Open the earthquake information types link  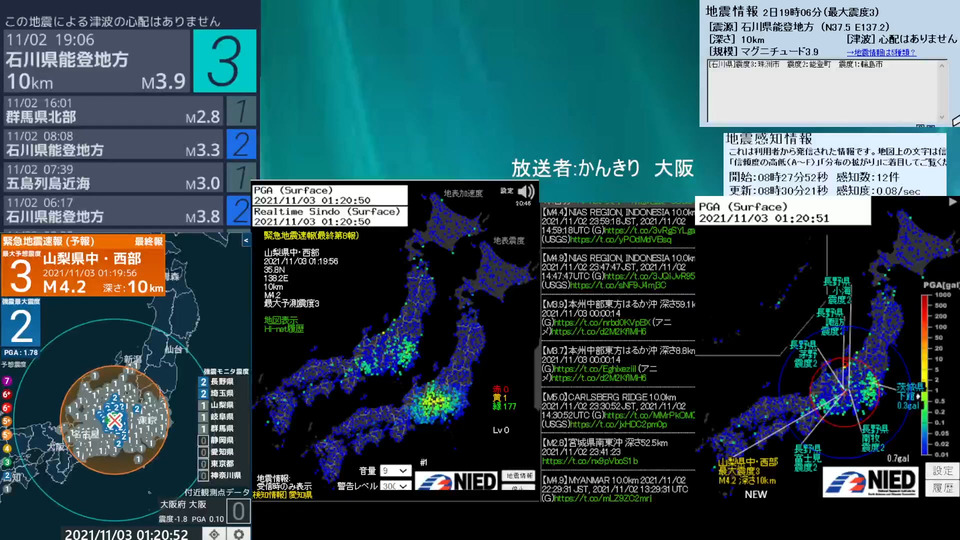pyautogui.click(x=880, y=53)
